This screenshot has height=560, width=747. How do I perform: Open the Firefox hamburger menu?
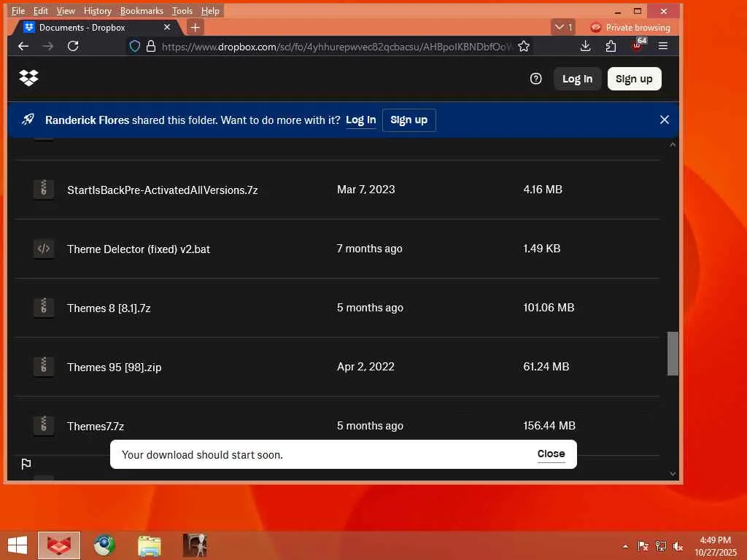pyautogui.click(x=662, y=46)
